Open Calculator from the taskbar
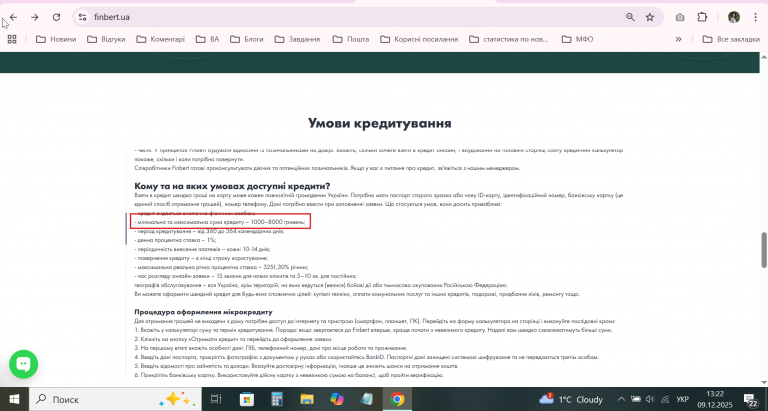Viewport: 768px width, 411px height. (277, 399)
